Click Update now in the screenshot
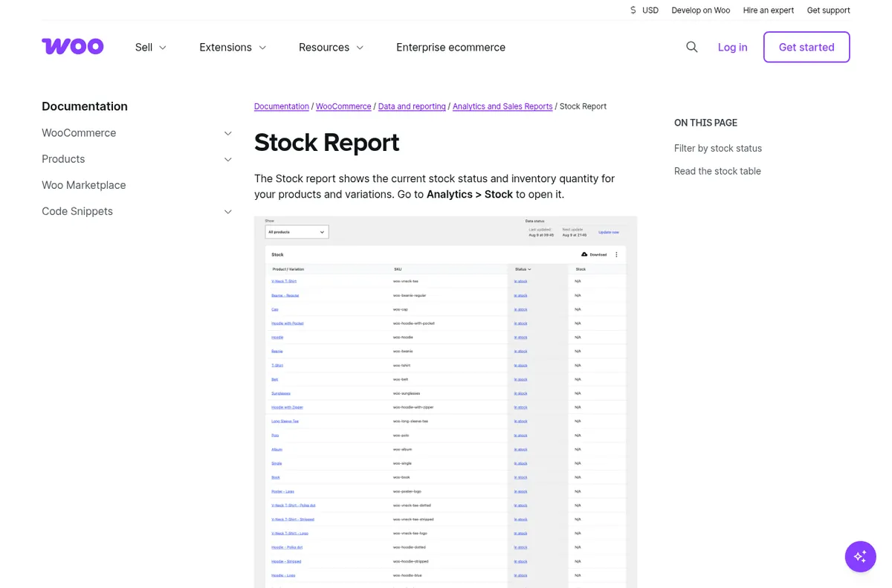 tap(609, 232)
